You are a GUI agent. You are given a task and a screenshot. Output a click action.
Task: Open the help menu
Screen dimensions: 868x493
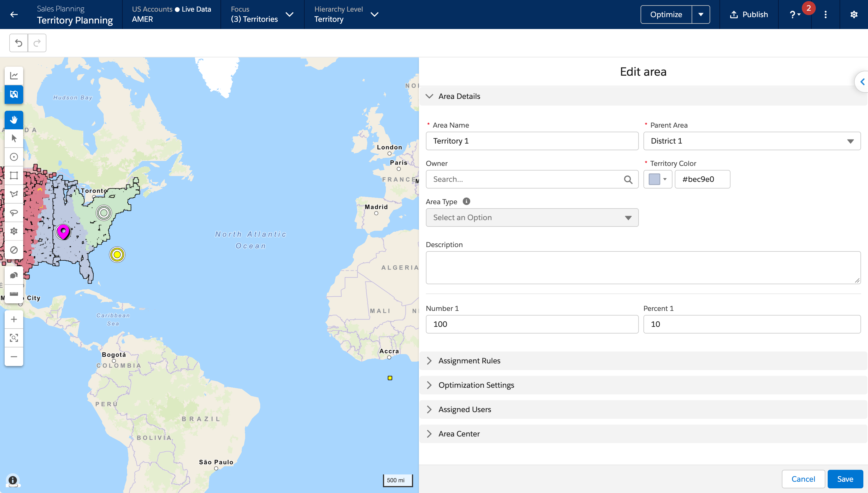pyautogui.click(x=795, y=14)
